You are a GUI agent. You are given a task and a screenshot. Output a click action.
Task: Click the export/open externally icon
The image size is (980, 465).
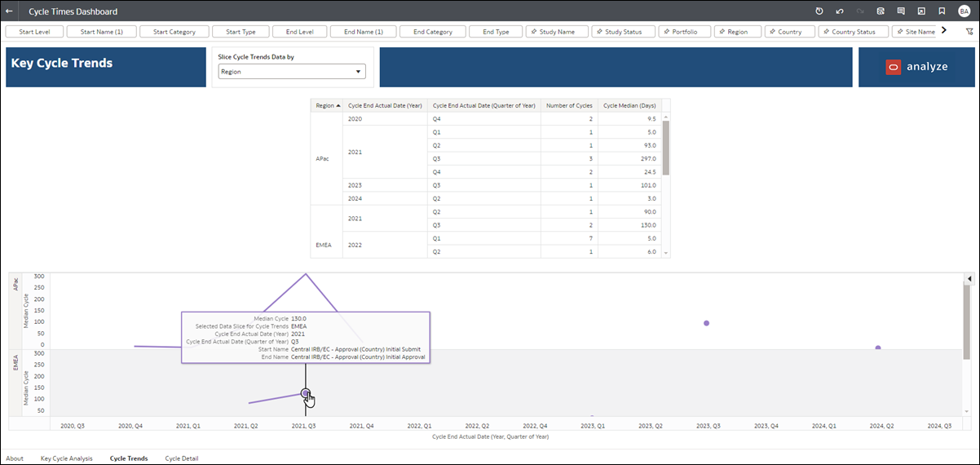[921, 11]
